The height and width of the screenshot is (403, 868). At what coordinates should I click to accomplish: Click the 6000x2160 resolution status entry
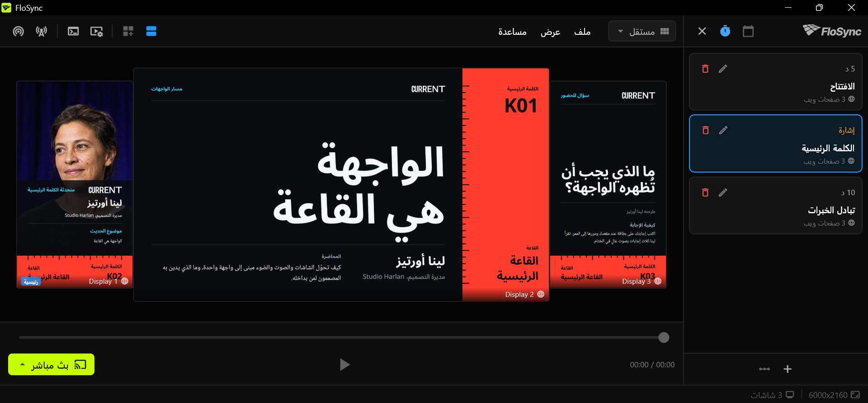tap(834, 395)
